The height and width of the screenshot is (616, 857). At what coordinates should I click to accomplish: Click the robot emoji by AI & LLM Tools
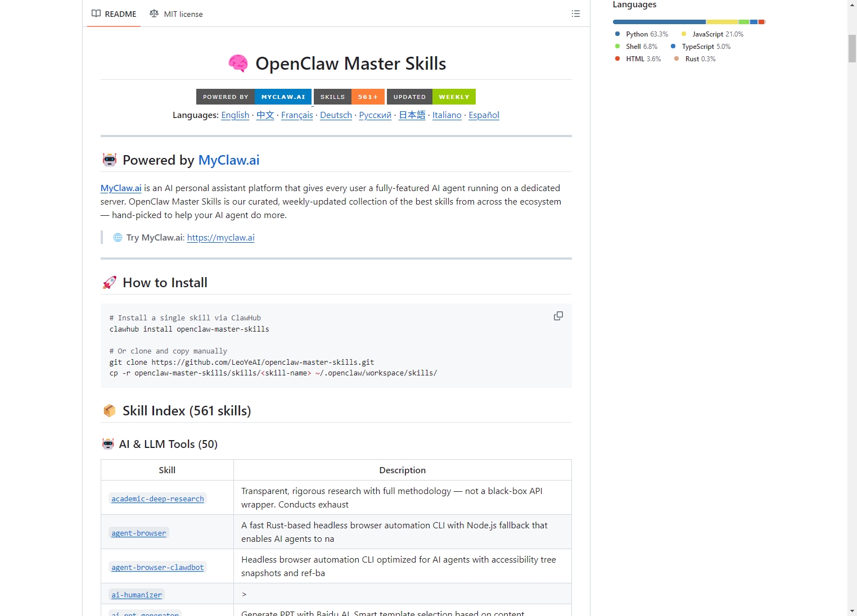108,444
